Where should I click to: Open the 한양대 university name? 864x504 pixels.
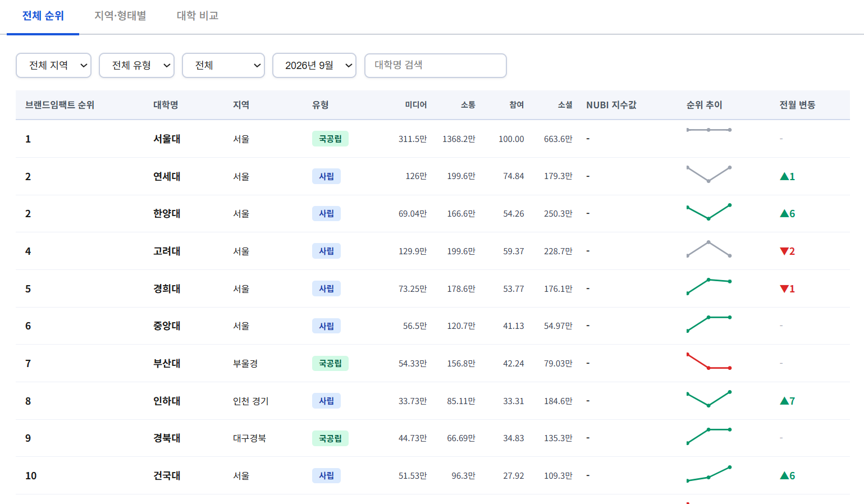pos(167,213)
